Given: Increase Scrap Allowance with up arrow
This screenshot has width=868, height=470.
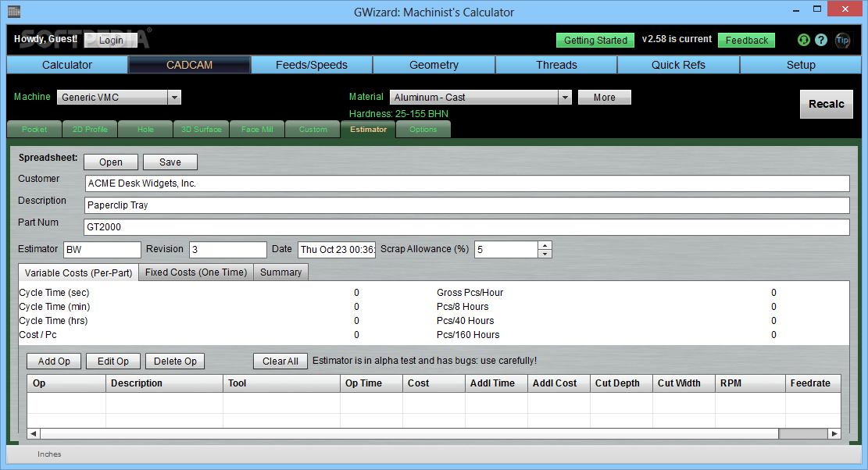Looking at the screenshot, I should pos(545,245).
